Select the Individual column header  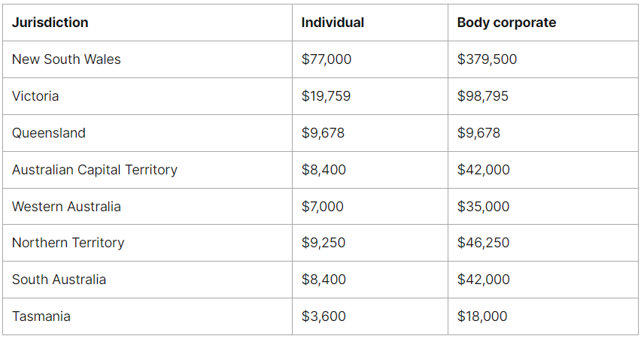[x=333, y=23]
